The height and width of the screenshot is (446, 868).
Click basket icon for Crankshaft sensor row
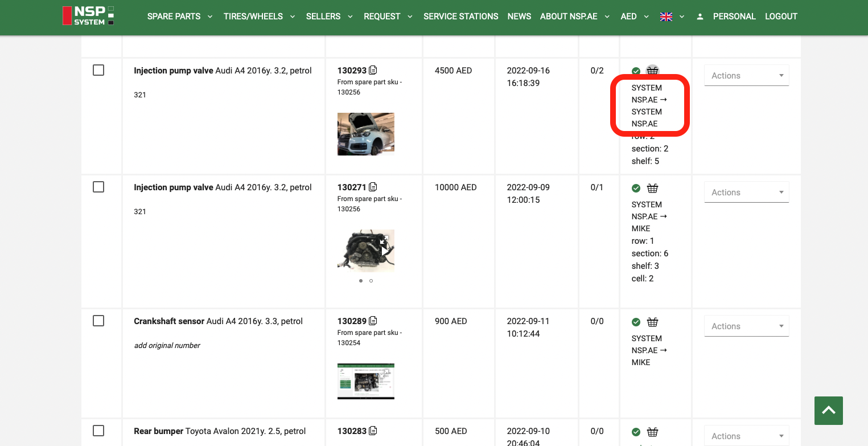tap(652, 322)
